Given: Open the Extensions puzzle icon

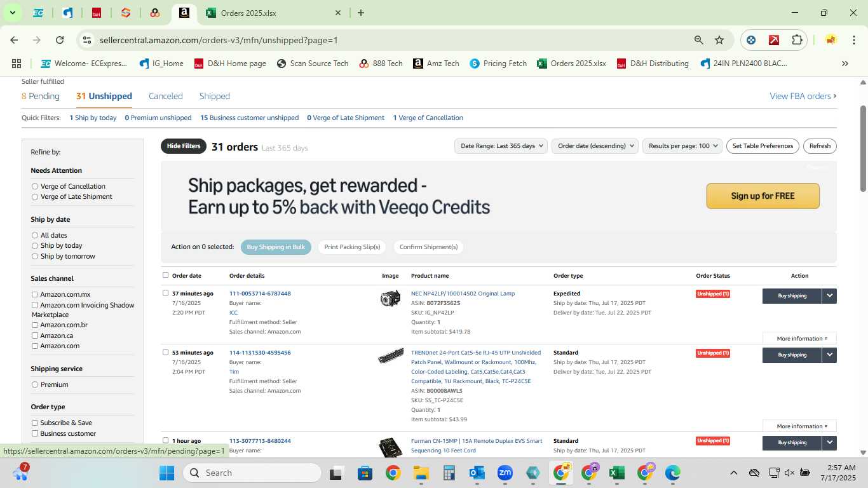Looking at the screenshot, I should 797,40.
